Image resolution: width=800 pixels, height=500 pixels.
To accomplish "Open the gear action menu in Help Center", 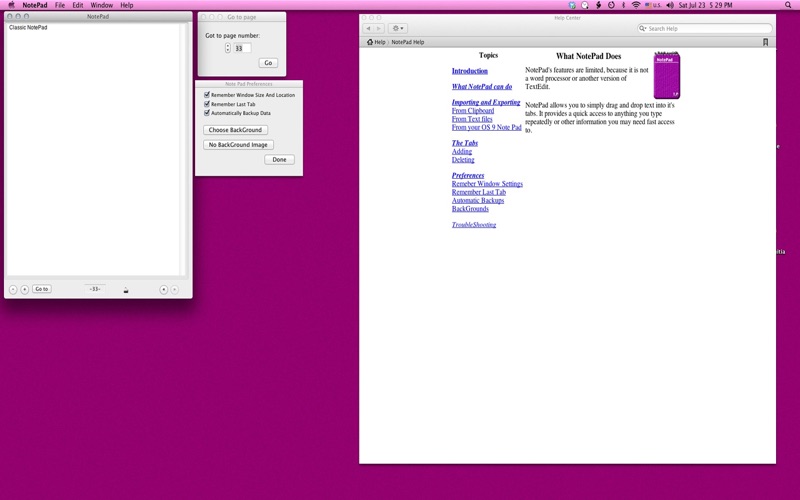I will 397,29.
